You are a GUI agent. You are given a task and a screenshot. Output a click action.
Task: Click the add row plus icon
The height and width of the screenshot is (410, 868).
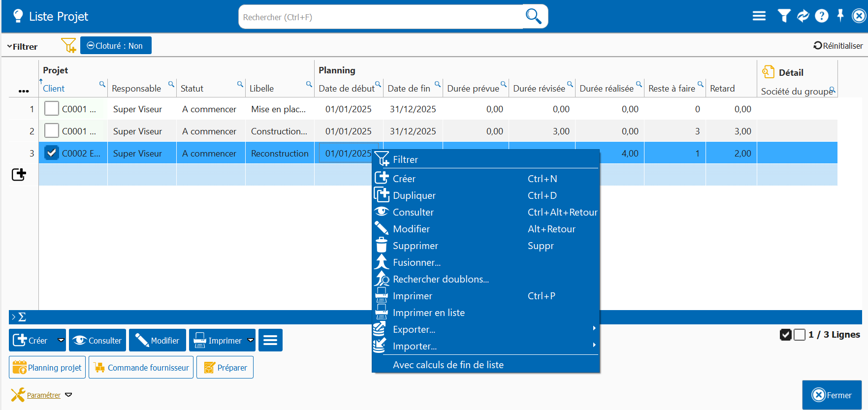pyautogui.click(x=19, y=174)
